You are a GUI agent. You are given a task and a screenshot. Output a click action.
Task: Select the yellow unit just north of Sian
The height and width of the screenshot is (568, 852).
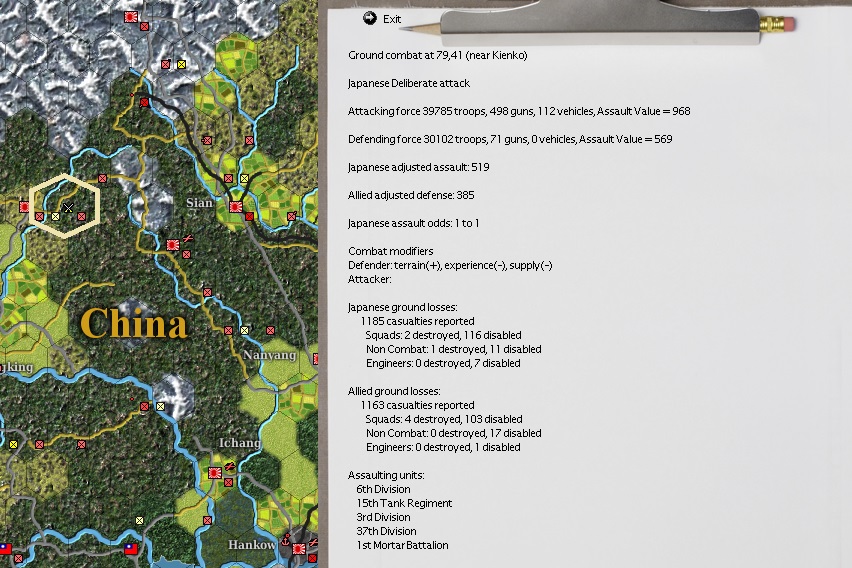(245, 178)
